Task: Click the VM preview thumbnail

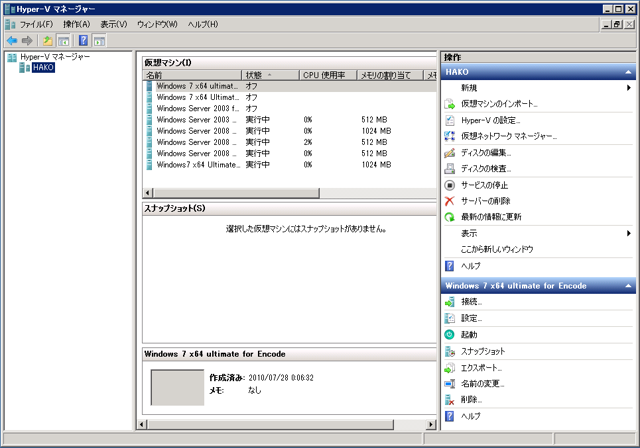Action: [x=177, y=387]
